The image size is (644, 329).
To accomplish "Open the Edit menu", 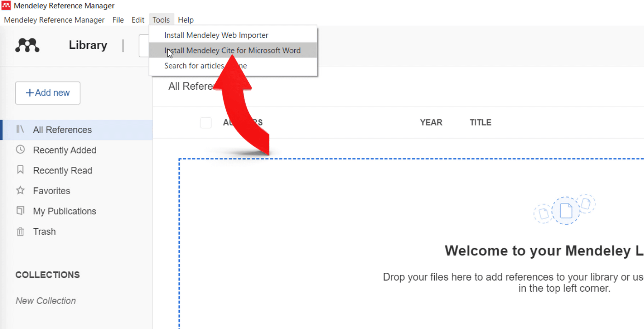I will click(x=138, y=20).
